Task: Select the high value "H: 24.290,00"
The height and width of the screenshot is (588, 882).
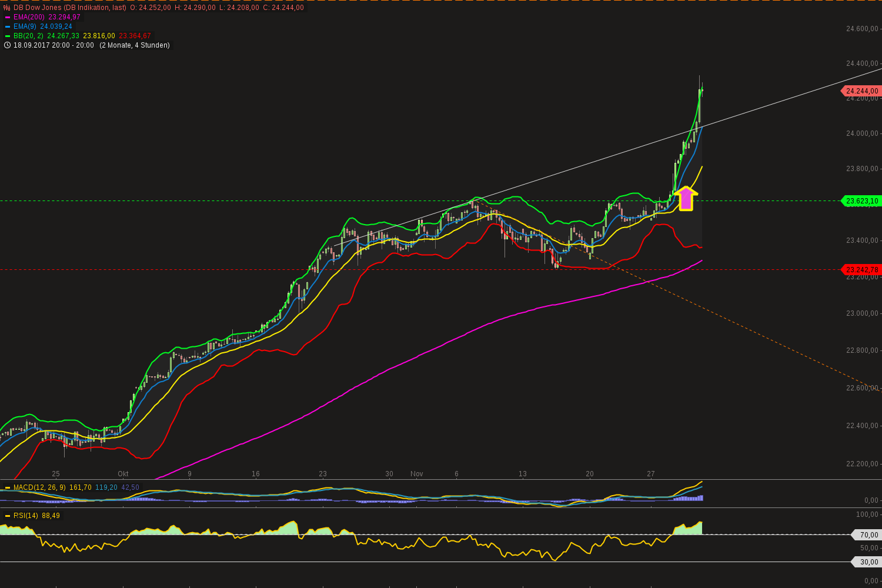Action: pos(195,8)
